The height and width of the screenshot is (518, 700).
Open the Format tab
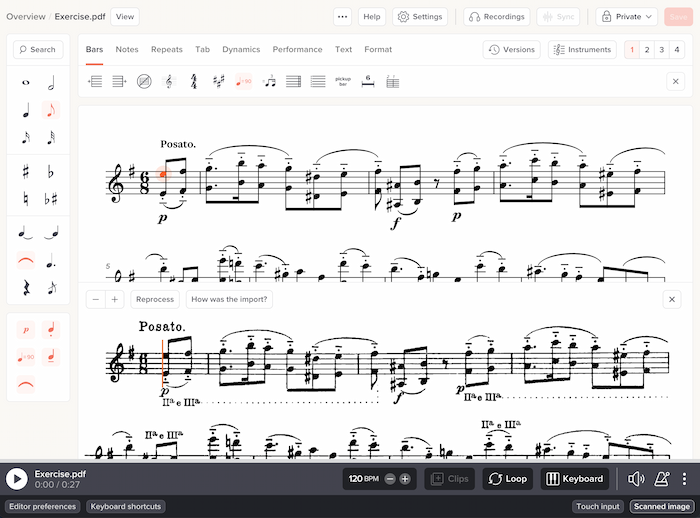[378, 50]
